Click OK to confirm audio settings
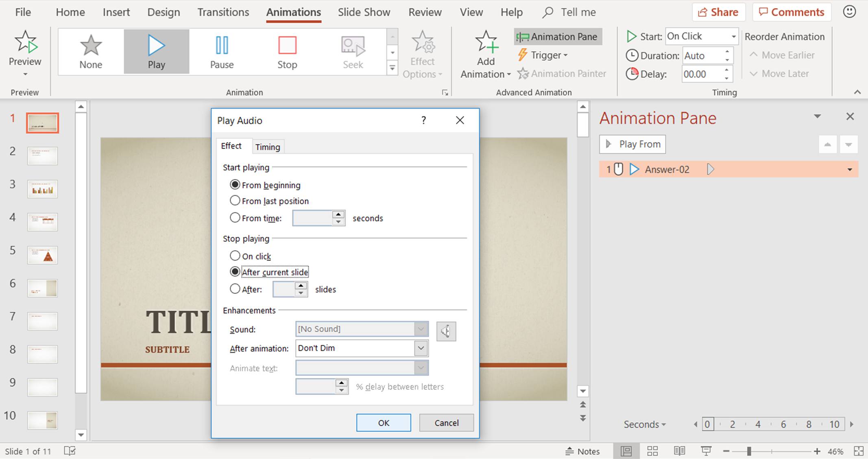This screenshot has height=459, width=868. [384, 422]
